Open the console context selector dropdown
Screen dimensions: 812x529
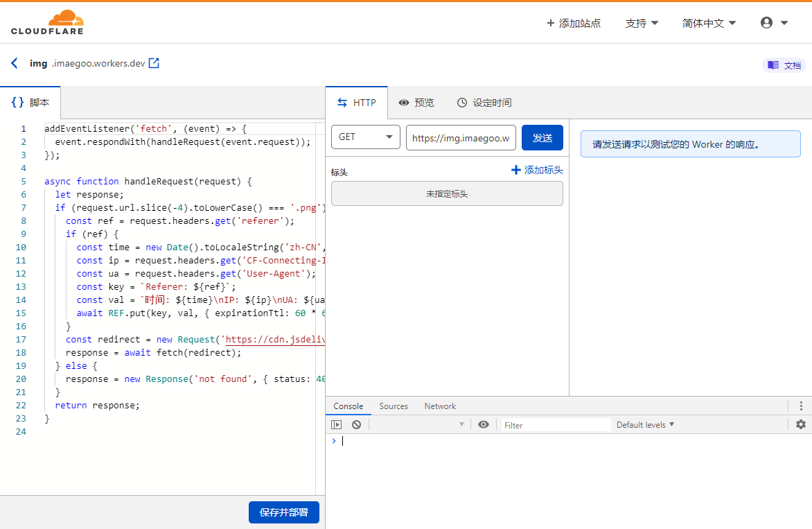pos(419,424)
